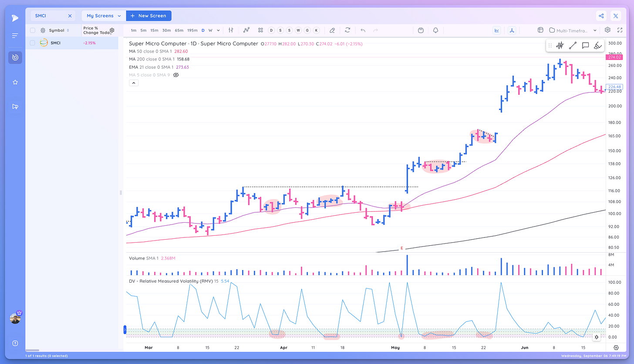Click the share icon near top right
This screenshot has height=364, width=634.
pos(601,15)
